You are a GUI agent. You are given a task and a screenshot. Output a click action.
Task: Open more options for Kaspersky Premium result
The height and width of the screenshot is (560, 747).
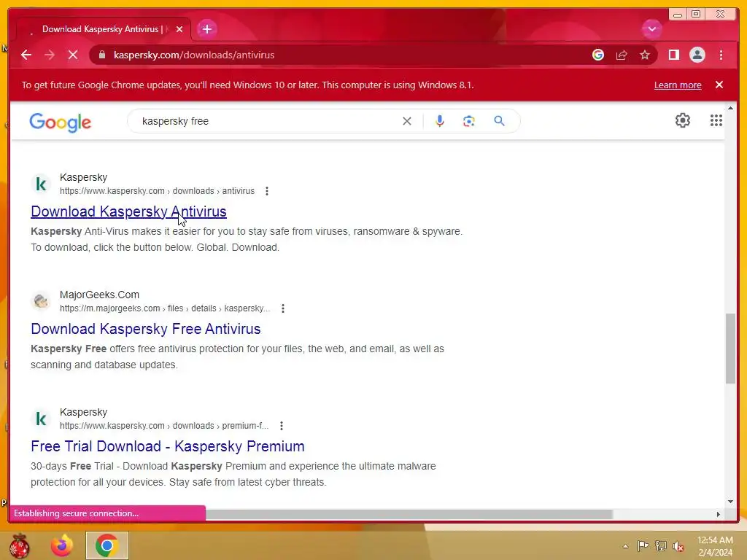click(282, 426)
